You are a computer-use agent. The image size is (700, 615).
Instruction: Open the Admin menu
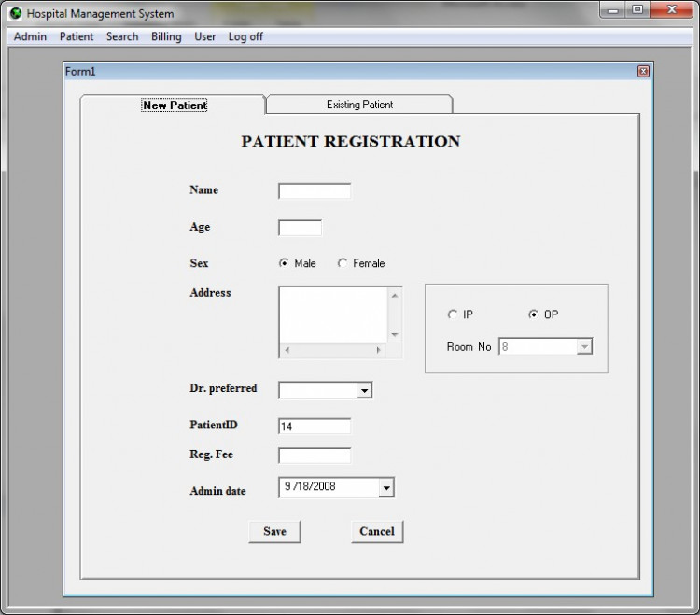pos(30,36)
